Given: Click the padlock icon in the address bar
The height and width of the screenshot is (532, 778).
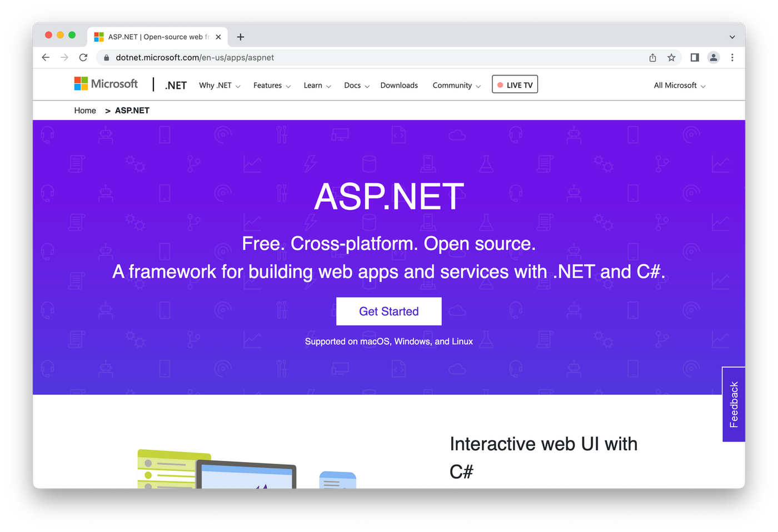Looking at the screenshot, I should coord(105,57).
